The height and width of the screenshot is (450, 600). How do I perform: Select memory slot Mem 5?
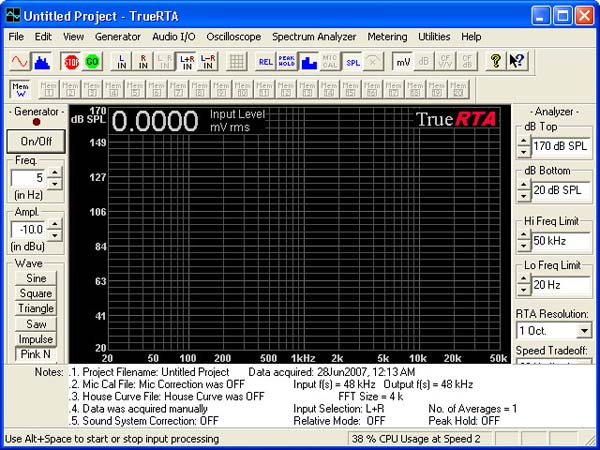[135, 90]
